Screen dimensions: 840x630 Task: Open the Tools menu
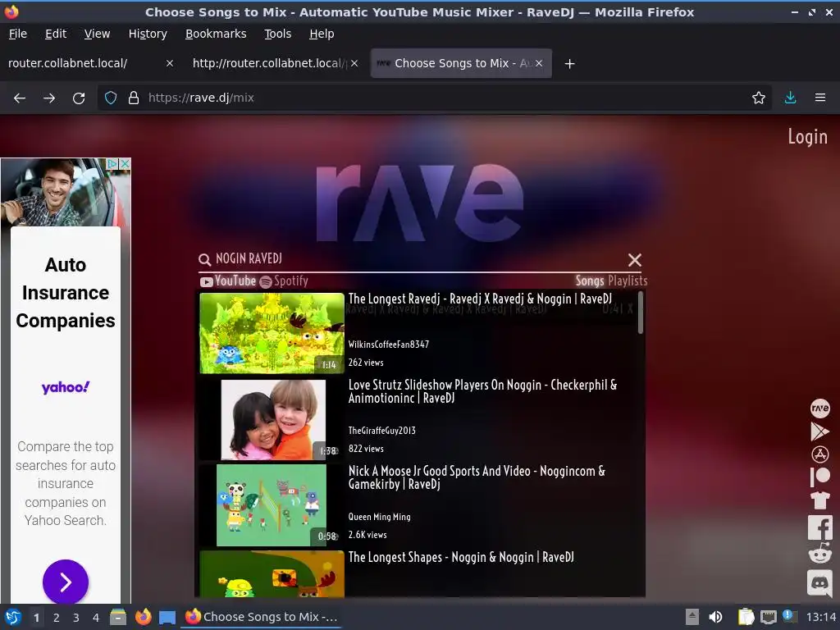277,34
